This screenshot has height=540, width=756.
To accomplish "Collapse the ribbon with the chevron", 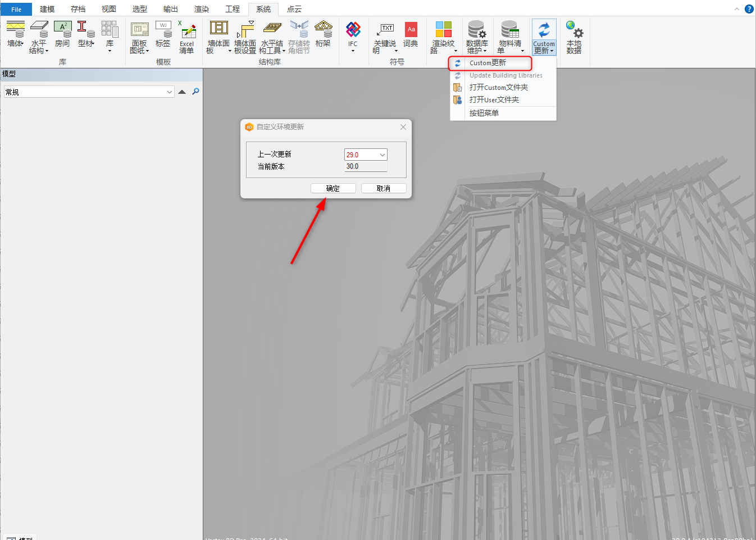I will (737, 9).
